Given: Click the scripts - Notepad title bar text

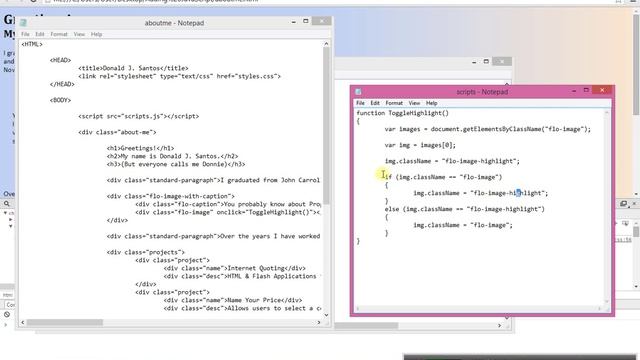Looking at the screenshot, I should [482, 92].
